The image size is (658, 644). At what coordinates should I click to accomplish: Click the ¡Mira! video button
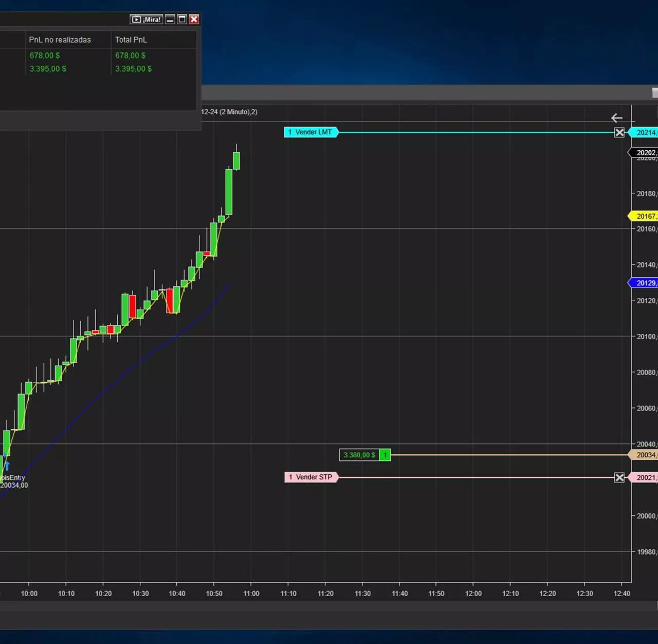coord(146,20)
